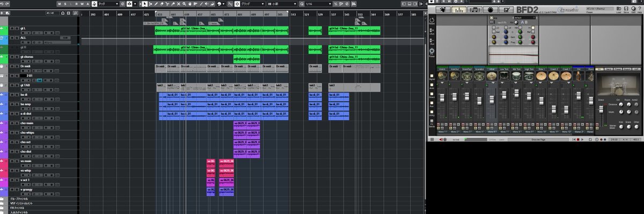Select the ba amp track name
The width and height of the screenshot is (644, 214).
point(26,104)
